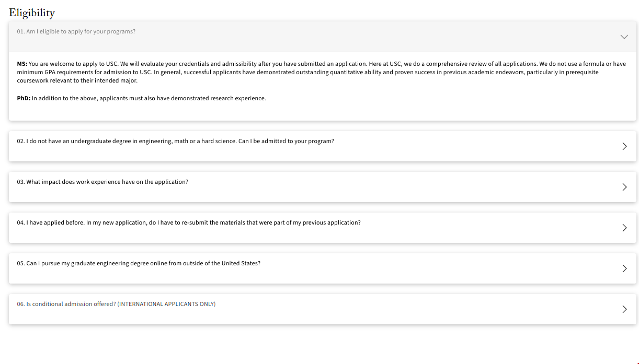This screenshot has height=364, width=639.
Task: Click the sentence about demonstrated research experience
Action: click(x=149, y=98)
